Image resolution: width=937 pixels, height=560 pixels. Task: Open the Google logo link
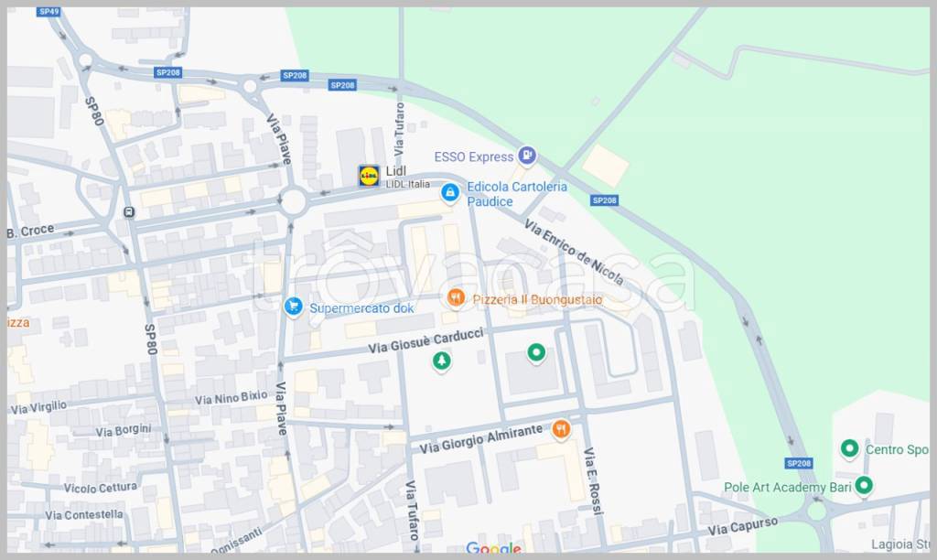[x=493, y=549]
